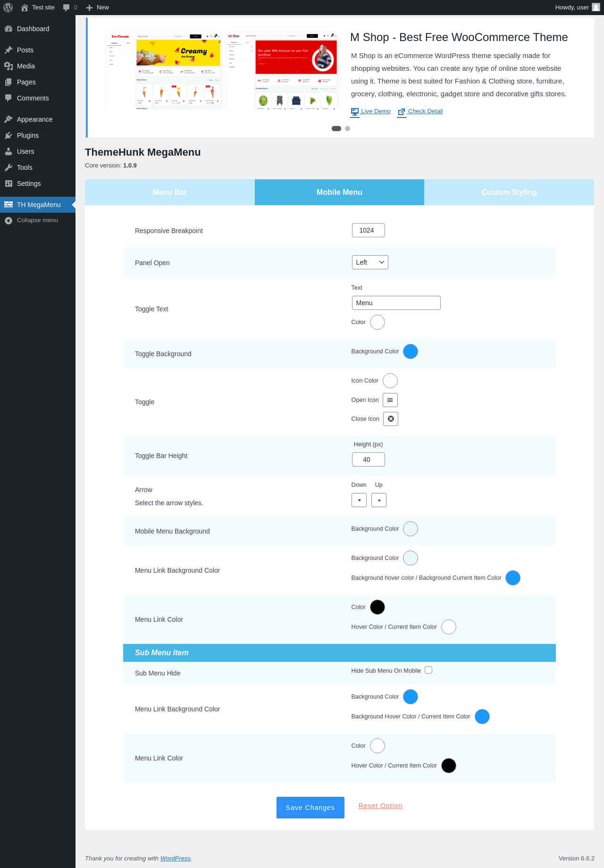Click the New button in admin bar
The height and width of the screenshot is (868, 604).
click(x=98, y=8)
